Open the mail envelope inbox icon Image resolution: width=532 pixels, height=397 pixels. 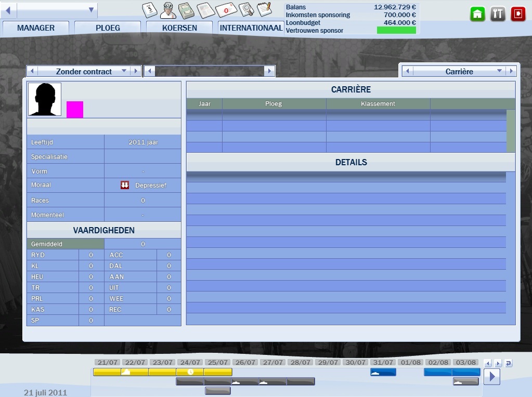[226, 10]
